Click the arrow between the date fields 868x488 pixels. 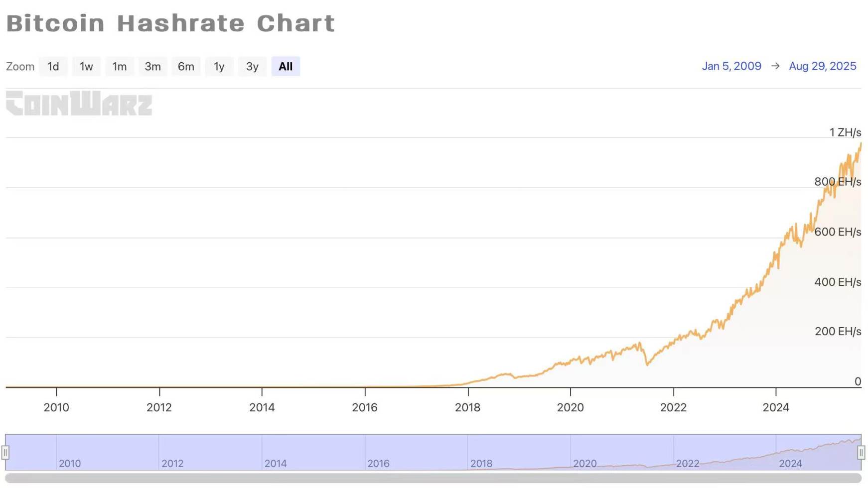pyautogui.click(x=775, y=66)
